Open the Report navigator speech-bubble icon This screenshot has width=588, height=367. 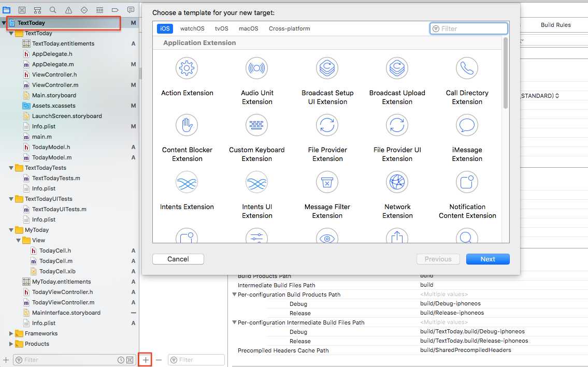click(x=131, y=10)
